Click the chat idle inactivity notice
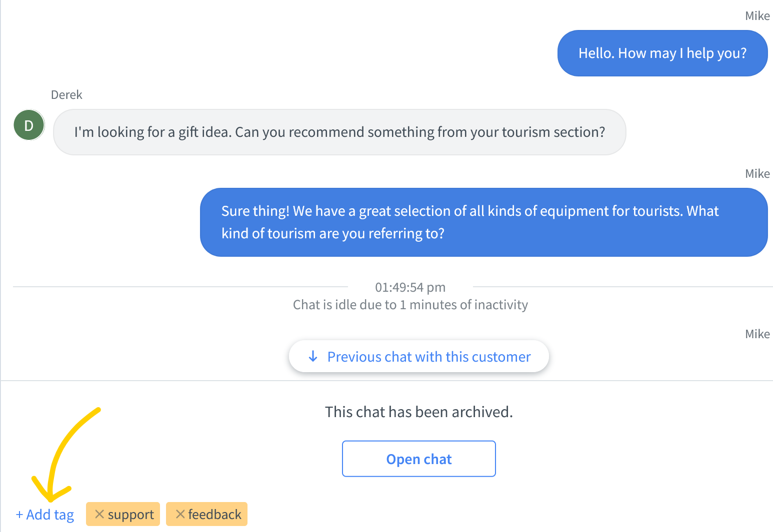Screen dimensions: 773x532 click(x=410, y=305)
